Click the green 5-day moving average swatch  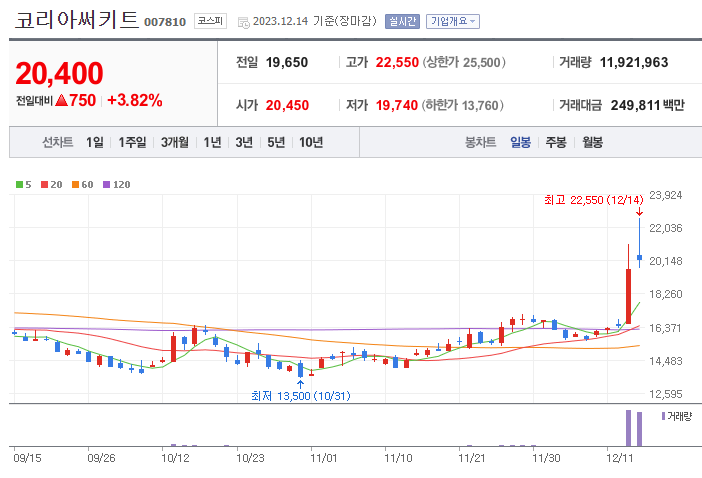19,184
